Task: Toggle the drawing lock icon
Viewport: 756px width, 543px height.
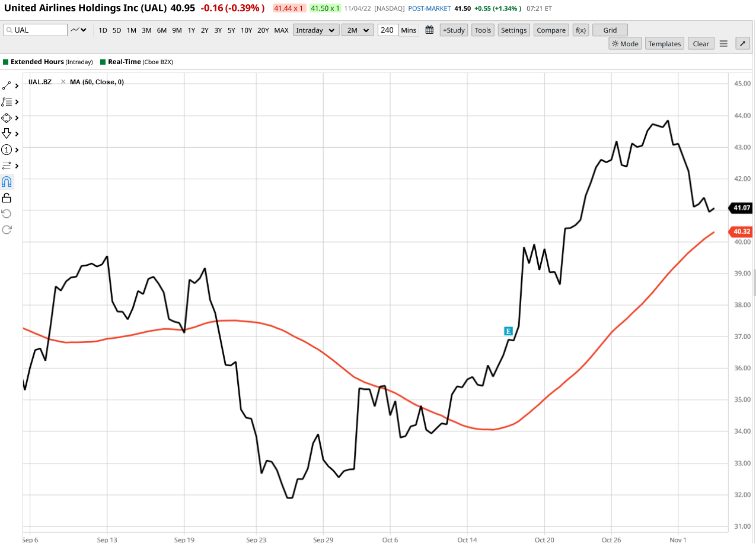Action: pyautogui.click(x=7, y=198)
